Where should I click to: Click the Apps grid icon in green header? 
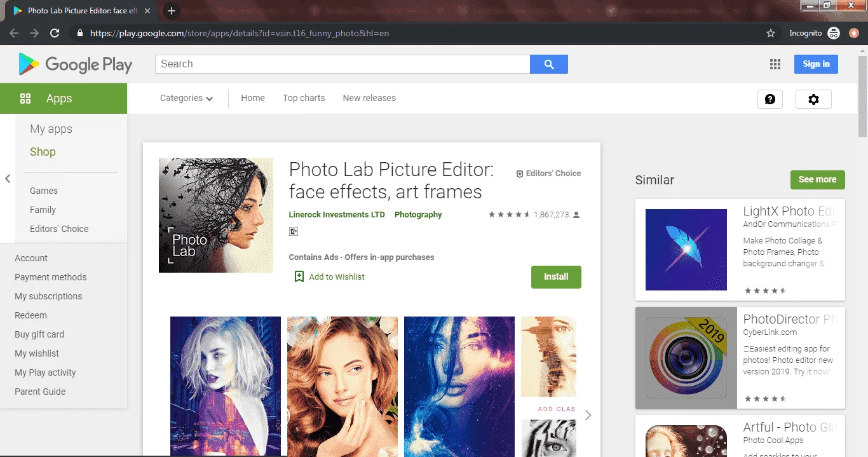[25, 99]
